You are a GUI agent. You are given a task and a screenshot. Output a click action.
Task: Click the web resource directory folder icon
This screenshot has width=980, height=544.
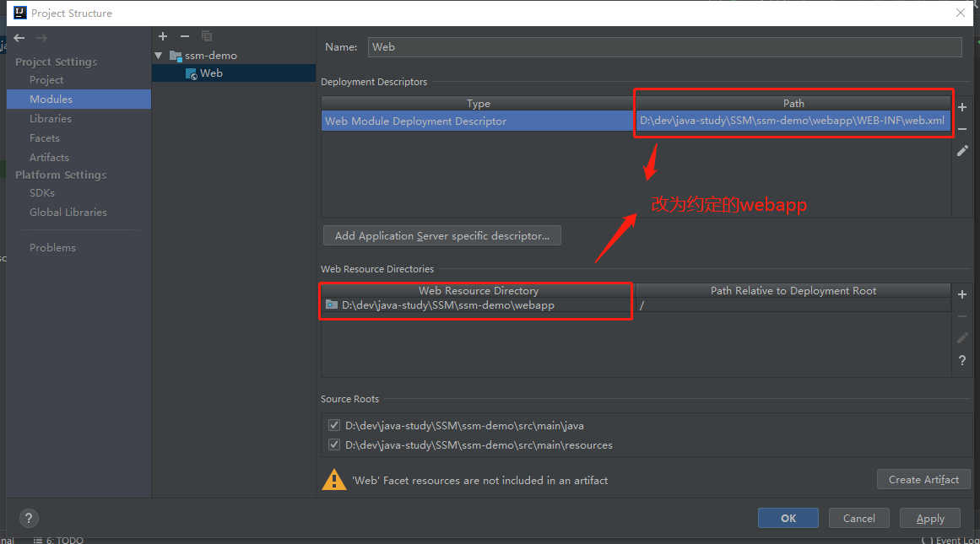click(x=331, y=304)
